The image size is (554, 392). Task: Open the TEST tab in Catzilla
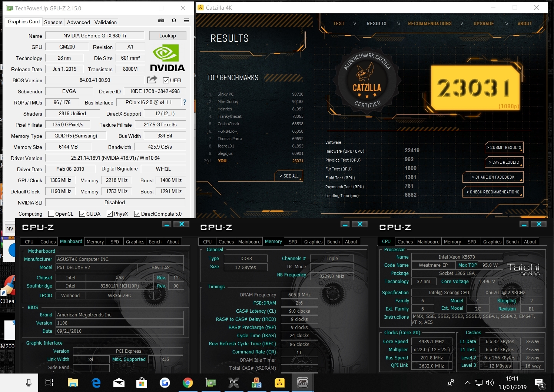(x=339, y=24)
